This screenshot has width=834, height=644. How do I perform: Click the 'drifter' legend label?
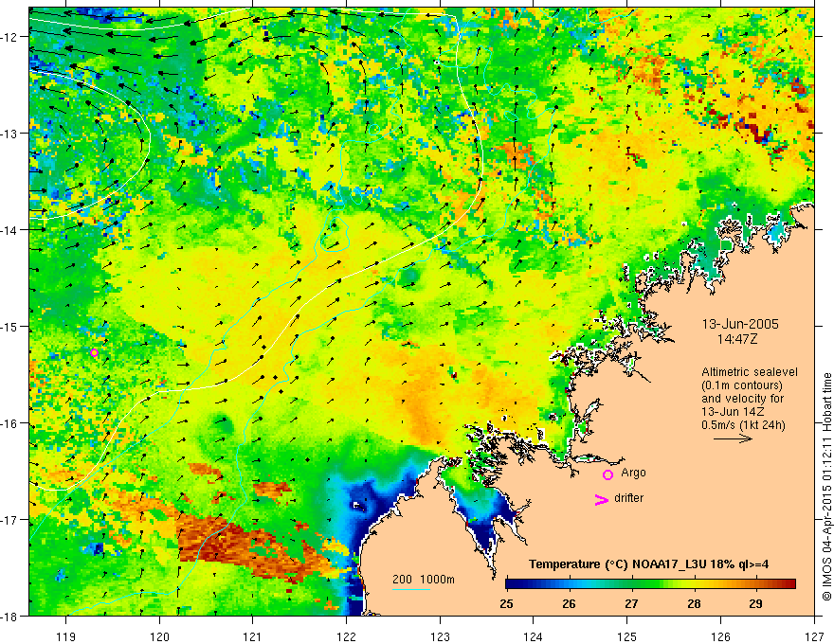[628, 498]
